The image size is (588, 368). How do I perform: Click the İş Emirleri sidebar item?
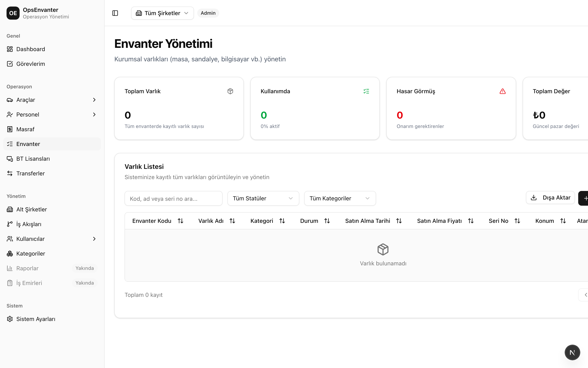tap(52, 283)
